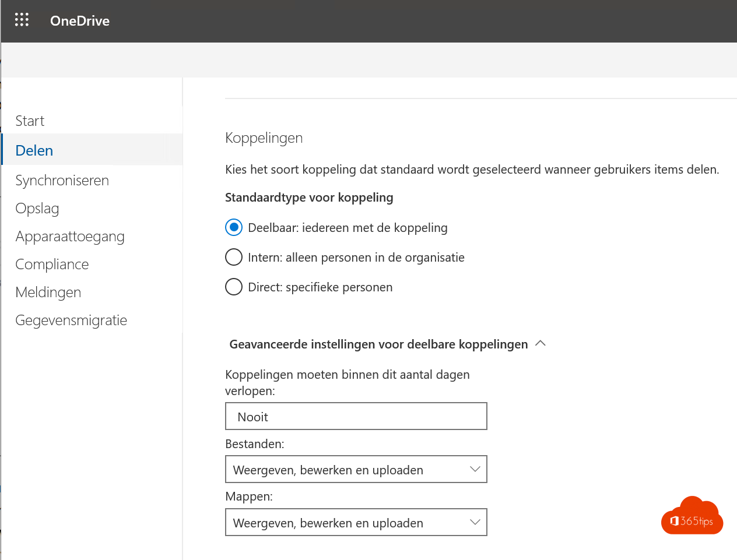This screenshot has height=560, width=737.
Task: Click the Koppelingen moeten binnen dit aantal dagen text
Action: coord(348,382)
